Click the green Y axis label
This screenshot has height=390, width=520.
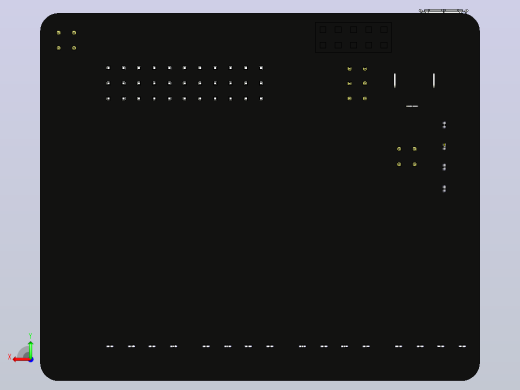(30, 336)
